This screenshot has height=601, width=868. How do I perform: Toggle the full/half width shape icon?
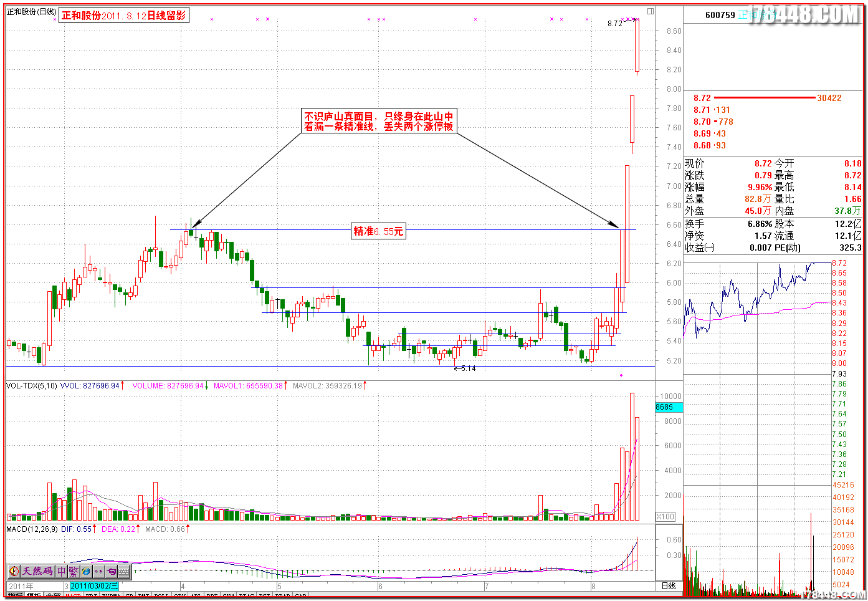(111, 571)
